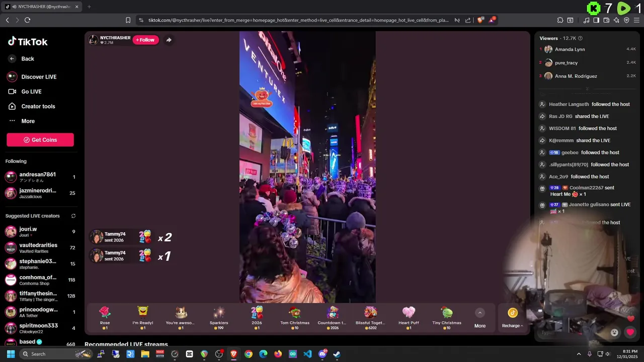Open Steam from taskbar

[x=337, y=354]
